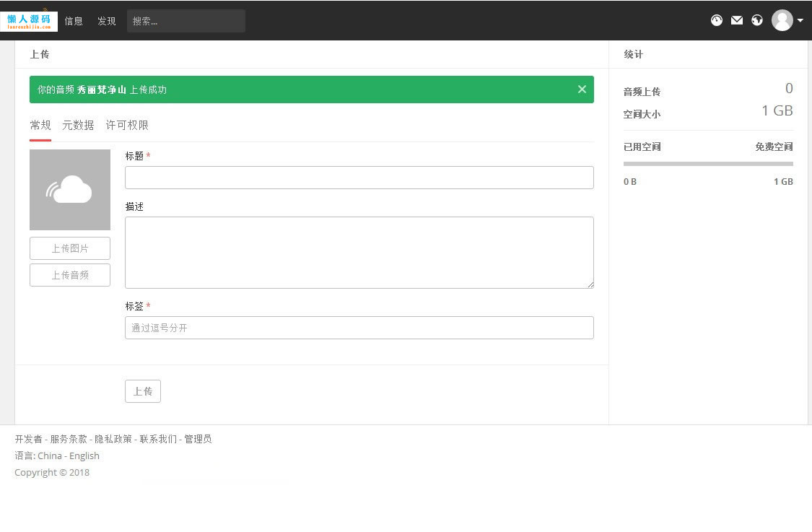
Task: Submit the form with the 上传 button
Action: pyautogui.click(x=142, y=391)
